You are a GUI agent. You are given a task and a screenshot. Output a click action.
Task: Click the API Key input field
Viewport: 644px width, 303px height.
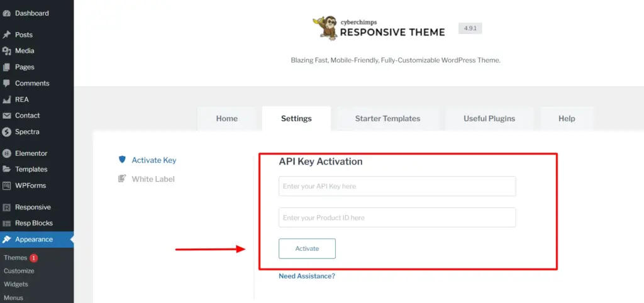[x=397, y=186]
